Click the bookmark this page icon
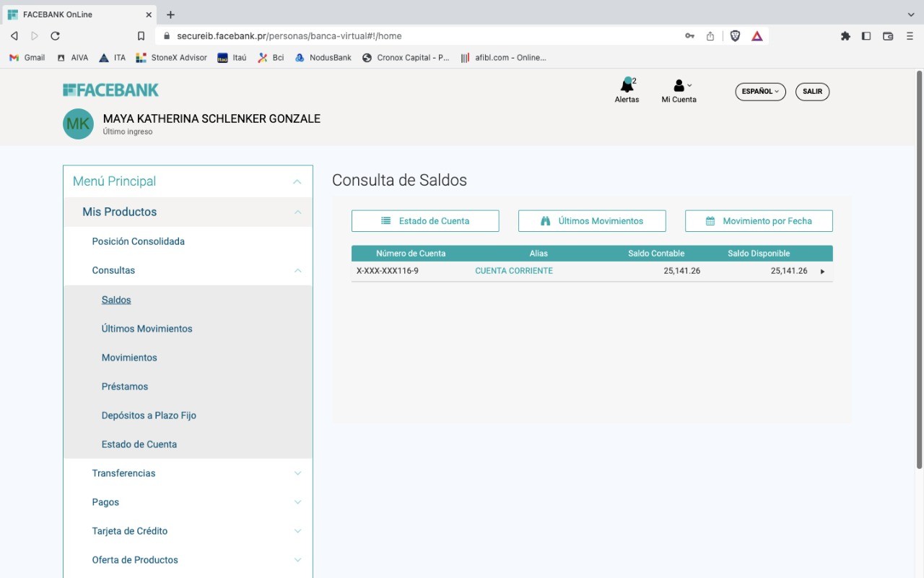 (x=141, y=36)
